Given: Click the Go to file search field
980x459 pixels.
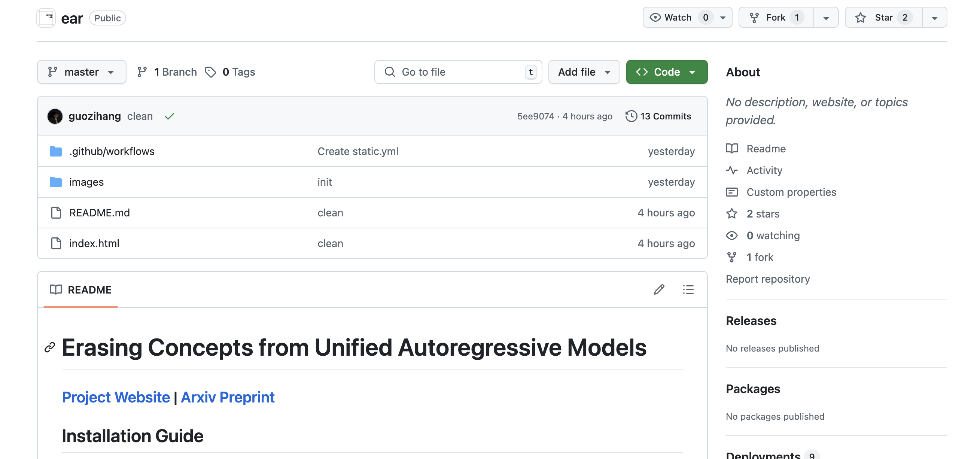Looking at the screenshot, I should click(x=458, y=72).
